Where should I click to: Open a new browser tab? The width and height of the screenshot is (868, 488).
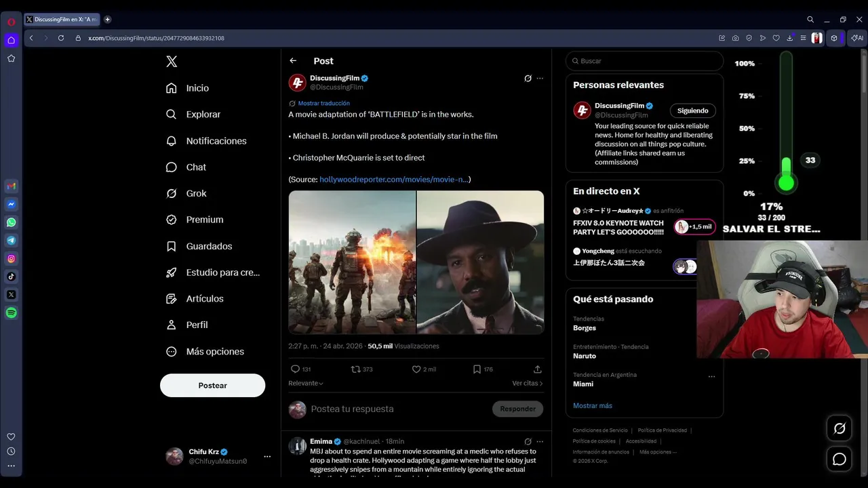pos(107,20)
